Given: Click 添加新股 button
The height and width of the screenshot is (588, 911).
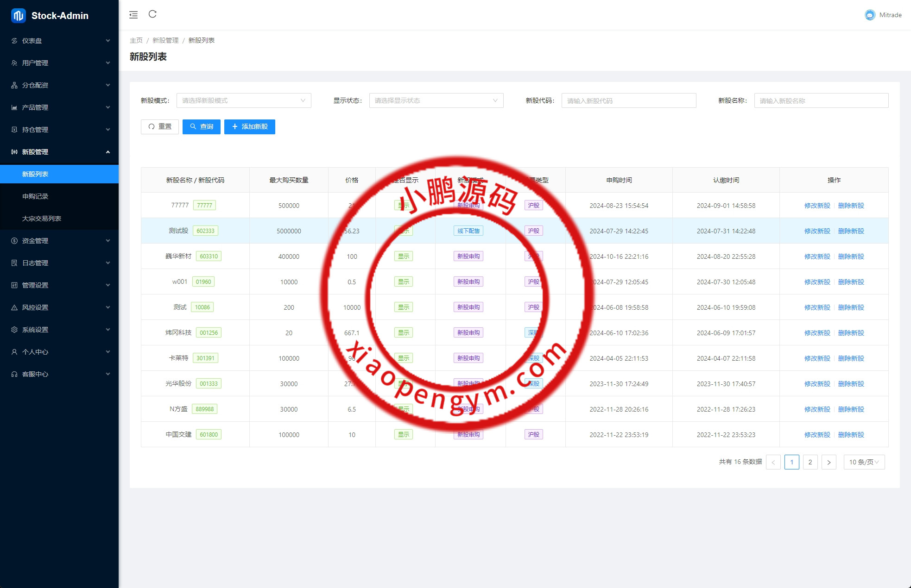Looking at the screenshot, I should pos(249,127).
